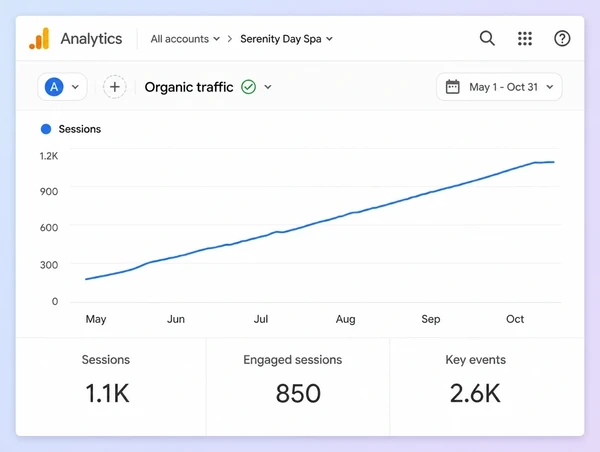Screen dimensions: 600x452
Task: Click the Oct x-axis label
Action: pyautogui.click(x=515, y=319)
